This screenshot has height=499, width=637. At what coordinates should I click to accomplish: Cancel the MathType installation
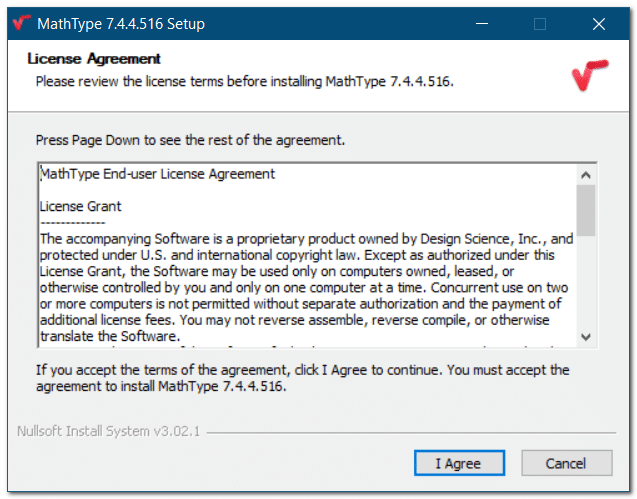click(566, 464)
